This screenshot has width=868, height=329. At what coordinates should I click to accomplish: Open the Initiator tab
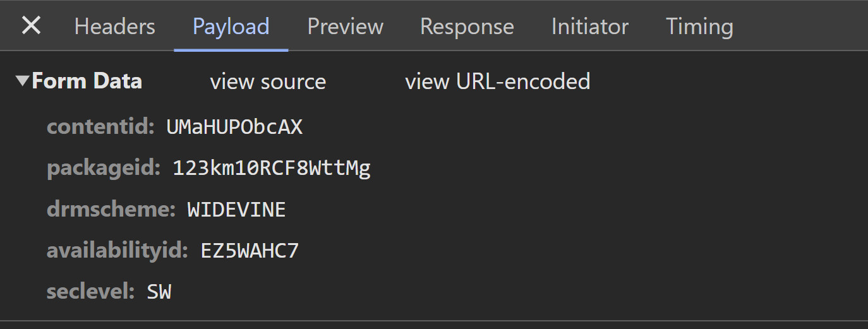click(x=589, y=27)
